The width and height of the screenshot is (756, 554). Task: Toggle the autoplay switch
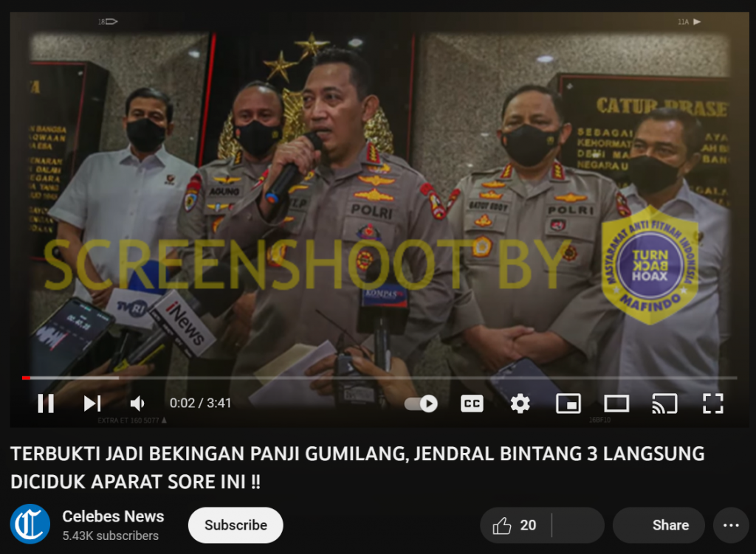[422, 404]
